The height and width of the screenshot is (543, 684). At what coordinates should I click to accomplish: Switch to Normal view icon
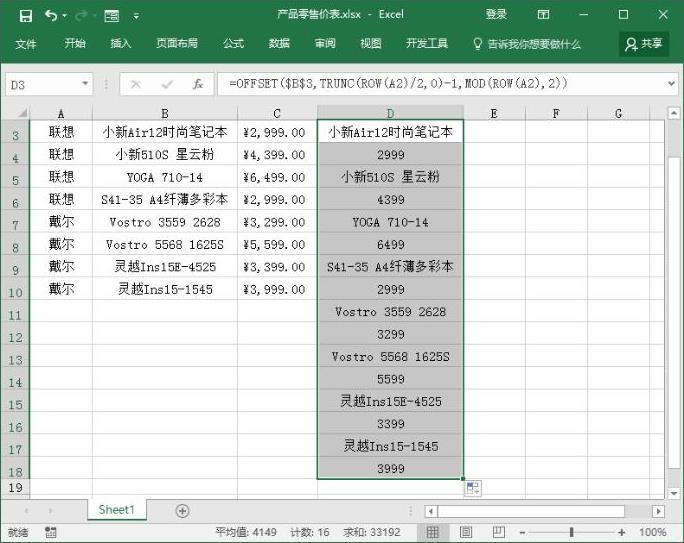pos(432,532)
